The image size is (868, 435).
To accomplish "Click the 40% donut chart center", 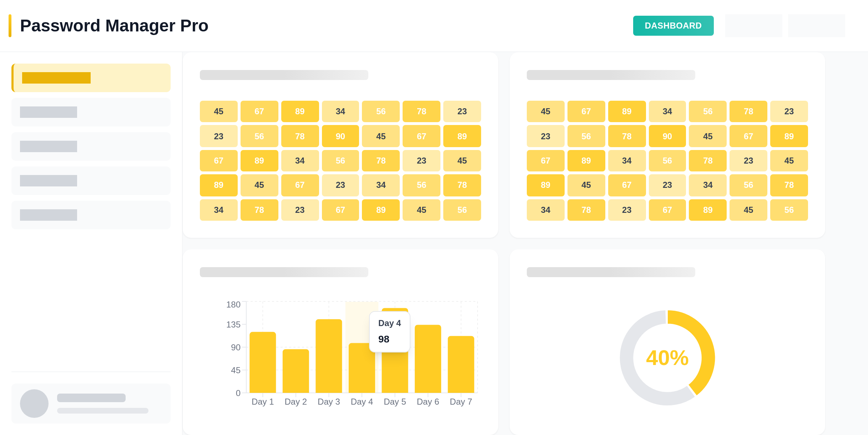I will click(667, 358).
